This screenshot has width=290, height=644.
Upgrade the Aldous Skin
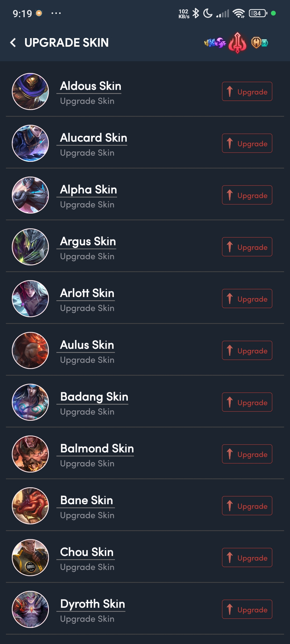(x=247, y=92)
